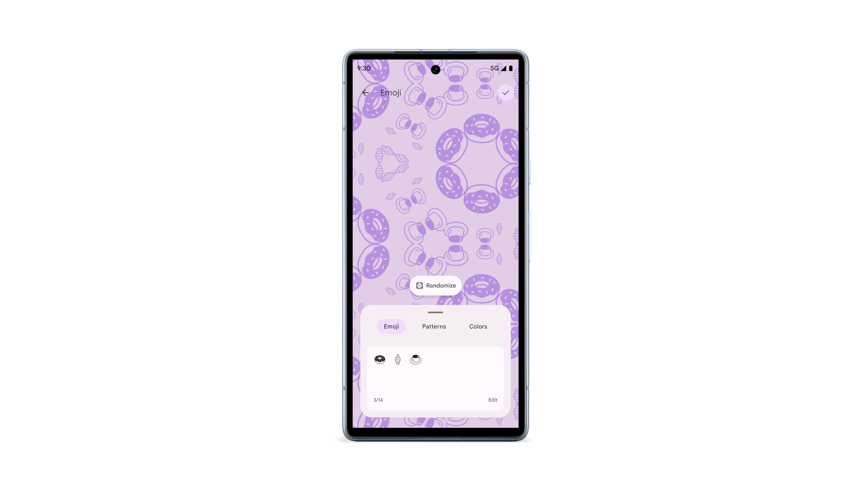868x488 pixels.
Task: Click the donut emoji icon
Action: (x=380, y=359)
